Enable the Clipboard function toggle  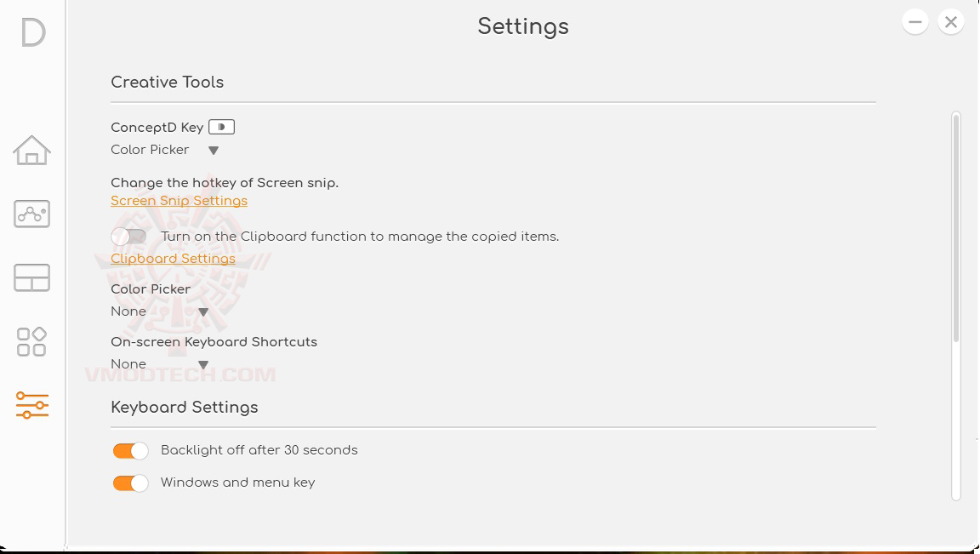tap(129, 237)
